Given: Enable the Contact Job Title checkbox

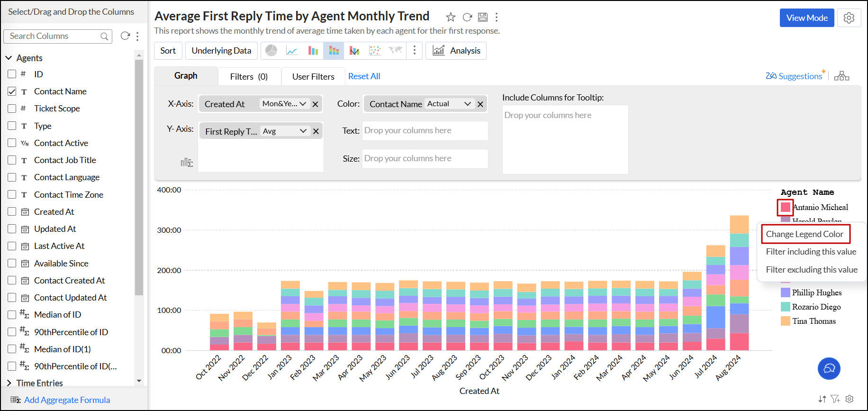Looking at the screenshot, I should point(12,160).
